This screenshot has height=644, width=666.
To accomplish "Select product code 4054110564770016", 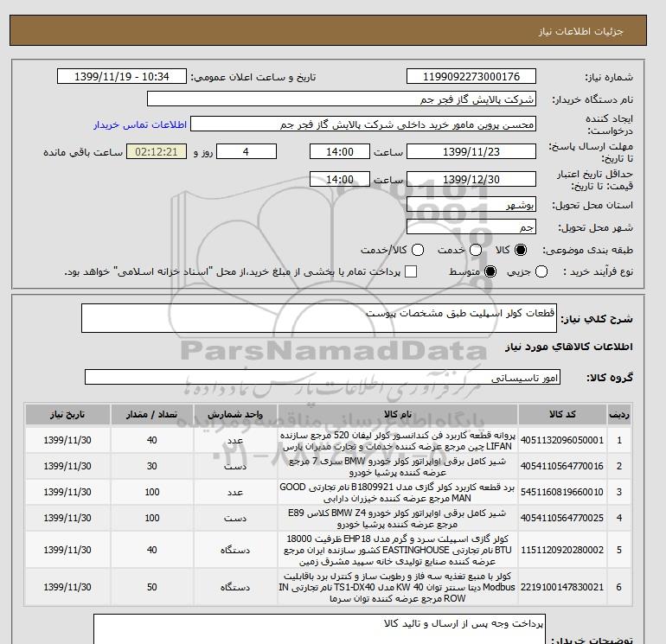I will click(x=562, y=466).
